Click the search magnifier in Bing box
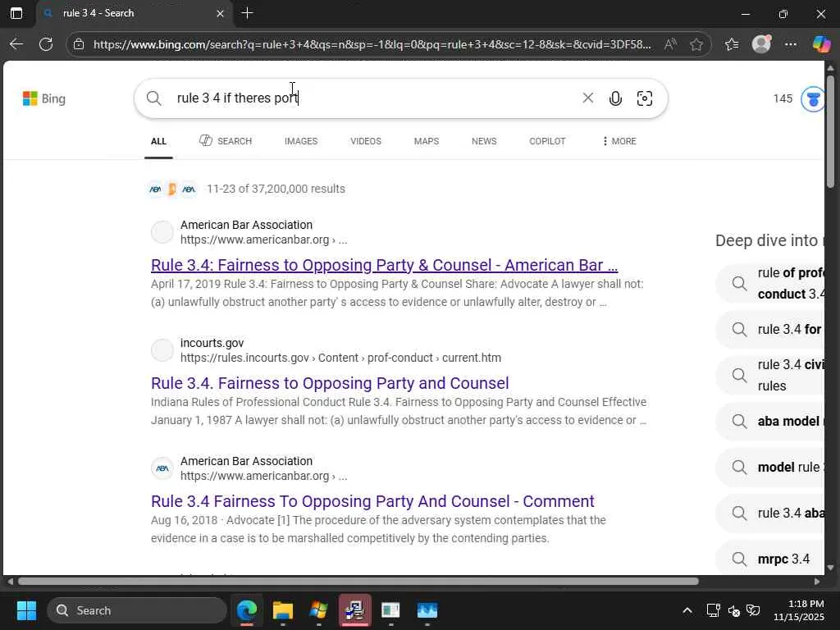The height and width of the screenshot is (630, 840). 153,98
